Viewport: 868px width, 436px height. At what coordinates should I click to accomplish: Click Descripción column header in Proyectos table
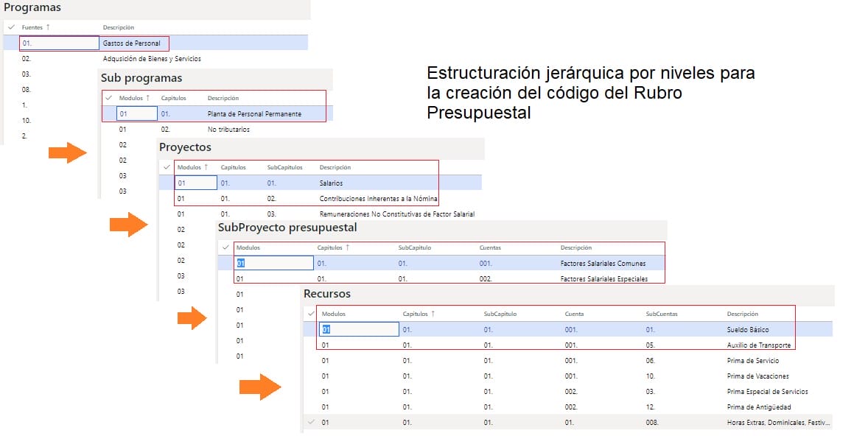coord(335,167)
